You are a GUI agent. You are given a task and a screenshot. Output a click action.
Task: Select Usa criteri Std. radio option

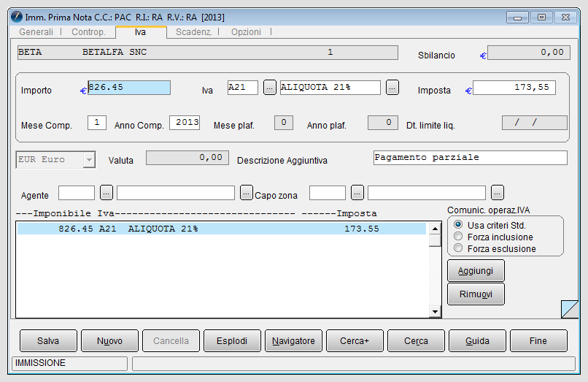tap(458, 225)
